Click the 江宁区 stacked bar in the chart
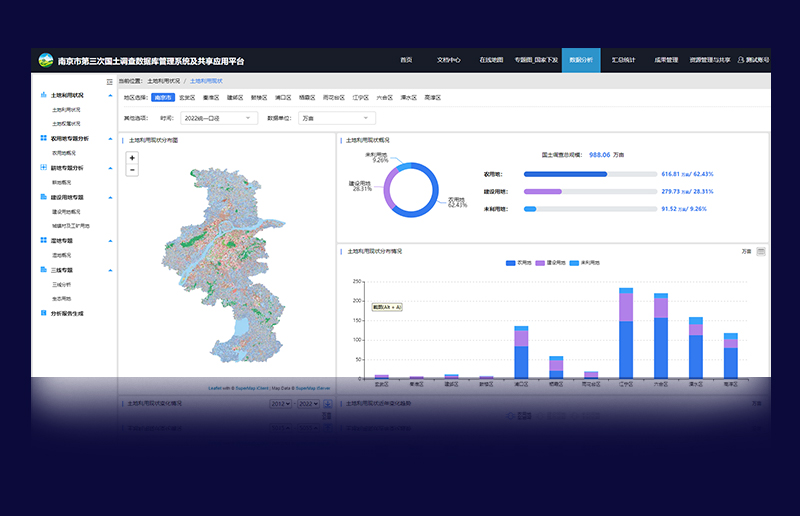This screenshot has width=800, height=516. point(626,335)
